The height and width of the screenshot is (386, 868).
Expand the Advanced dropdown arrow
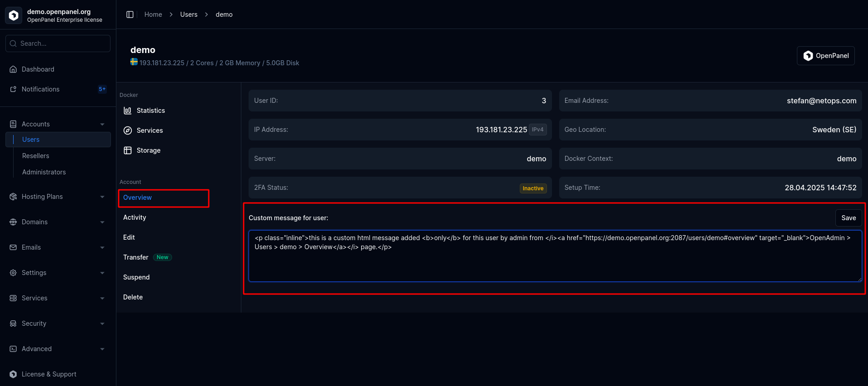tap(102, 349)
